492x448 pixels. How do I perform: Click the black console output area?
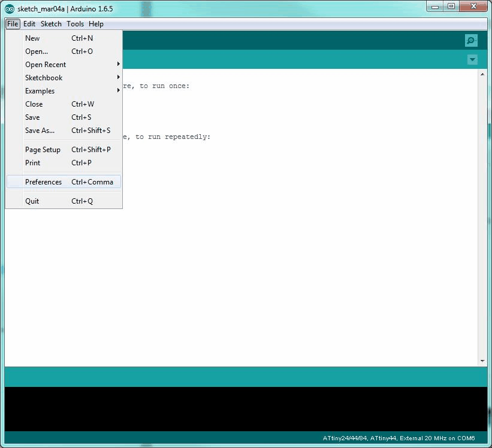click(246, 409)
